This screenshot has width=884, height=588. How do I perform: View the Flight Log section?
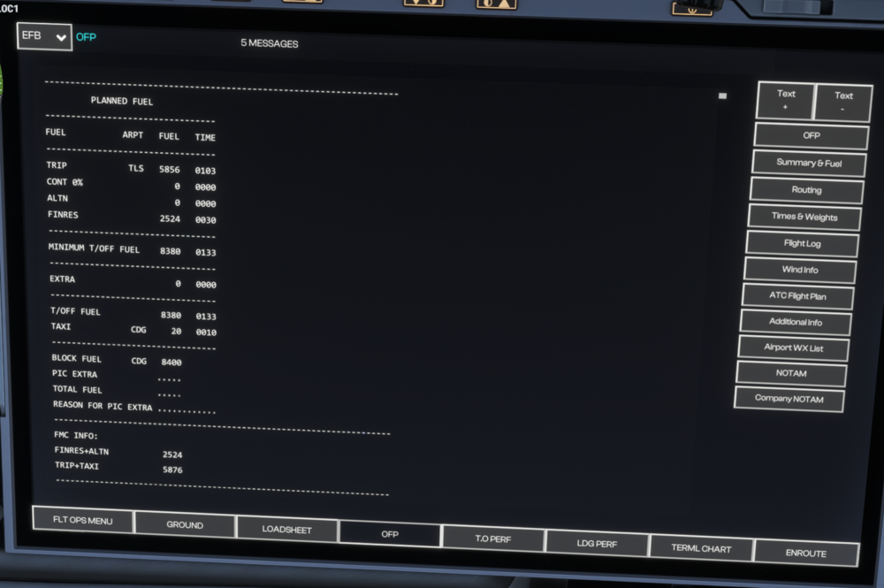[x=802, y=243]
